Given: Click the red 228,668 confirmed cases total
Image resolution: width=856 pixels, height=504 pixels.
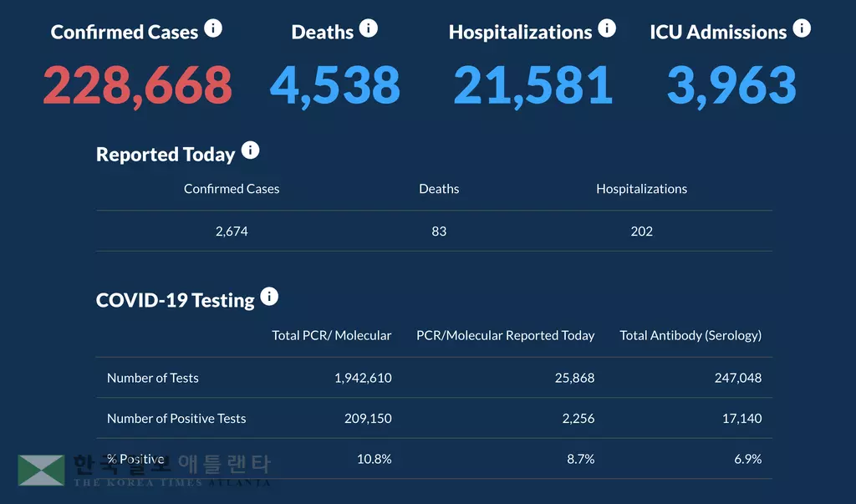Looking at the screenshot, I should coord(138,84).
